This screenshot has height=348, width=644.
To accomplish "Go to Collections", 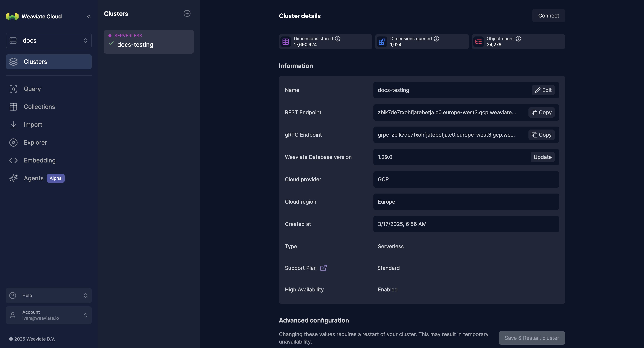I will [49, 107].
